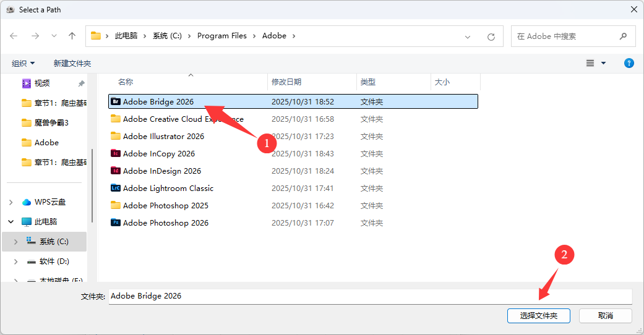
Task: Click the Bridge Br folder icon
Action: tap(116, 101)
